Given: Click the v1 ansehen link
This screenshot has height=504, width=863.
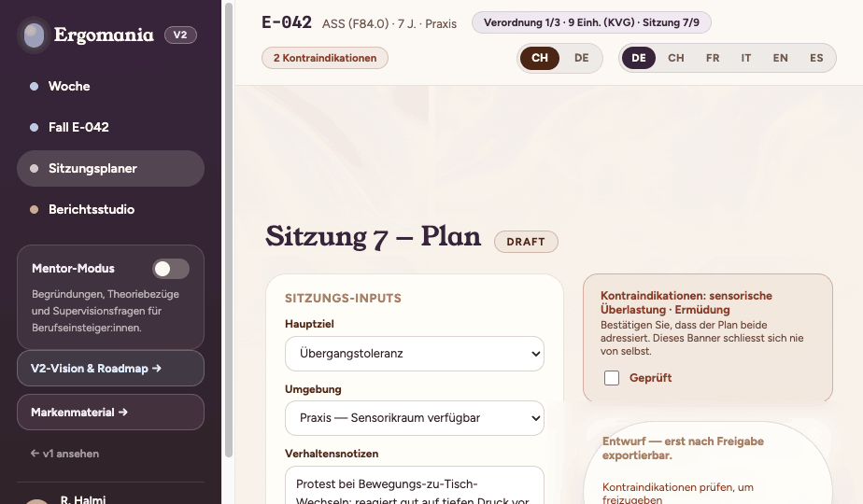Looking at the screenshot, I should click(65, 454).
